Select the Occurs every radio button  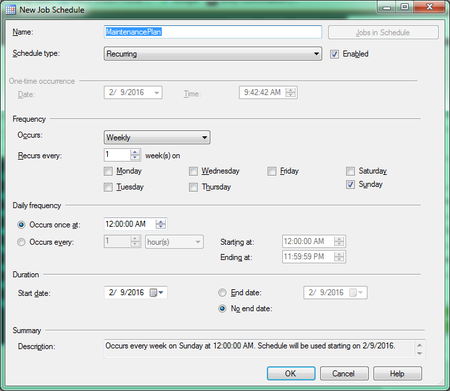[x=21, y=242]
